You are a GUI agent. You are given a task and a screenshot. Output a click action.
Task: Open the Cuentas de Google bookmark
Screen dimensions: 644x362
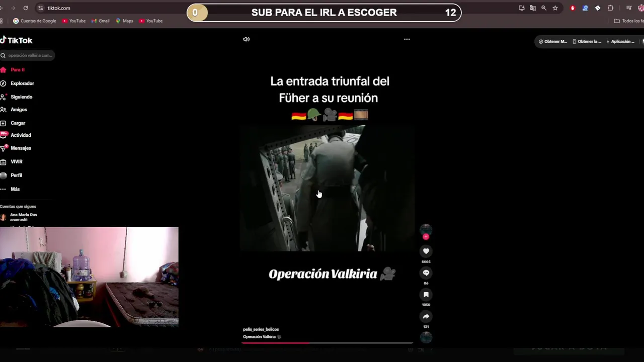click(35, 21)
